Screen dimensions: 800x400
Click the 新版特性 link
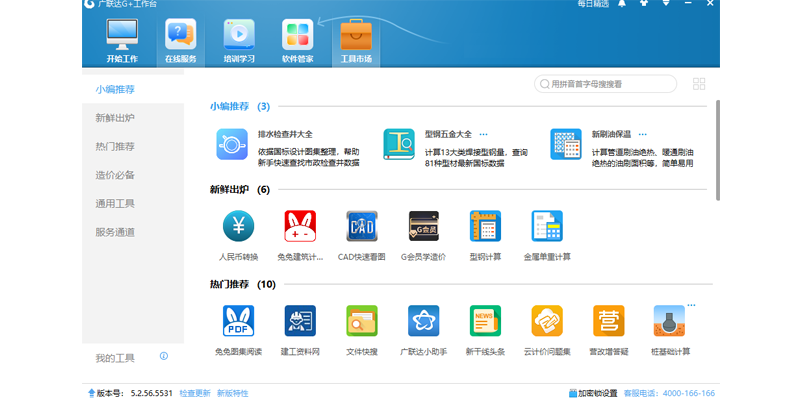[x=233, y=393]
